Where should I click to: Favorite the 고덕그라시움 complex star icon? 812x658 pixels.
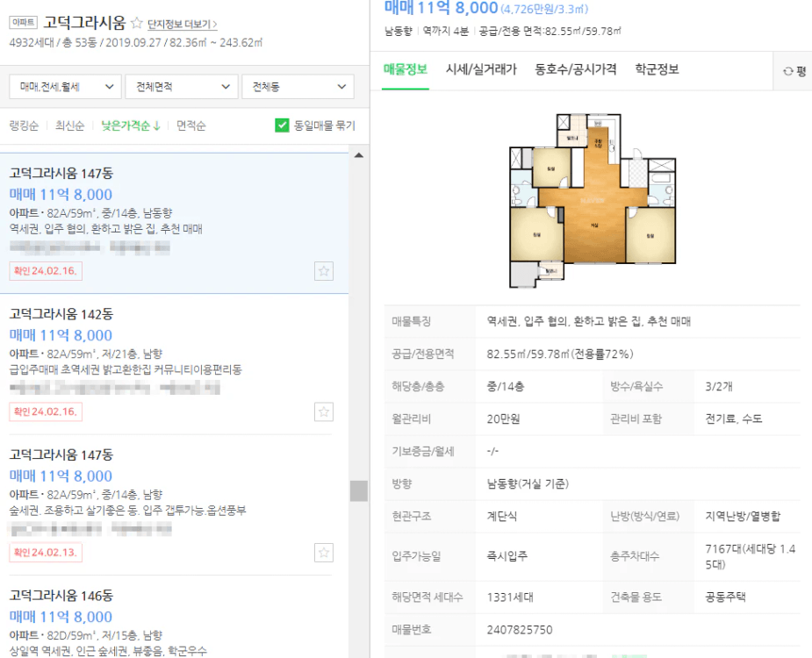pos(137,24)
